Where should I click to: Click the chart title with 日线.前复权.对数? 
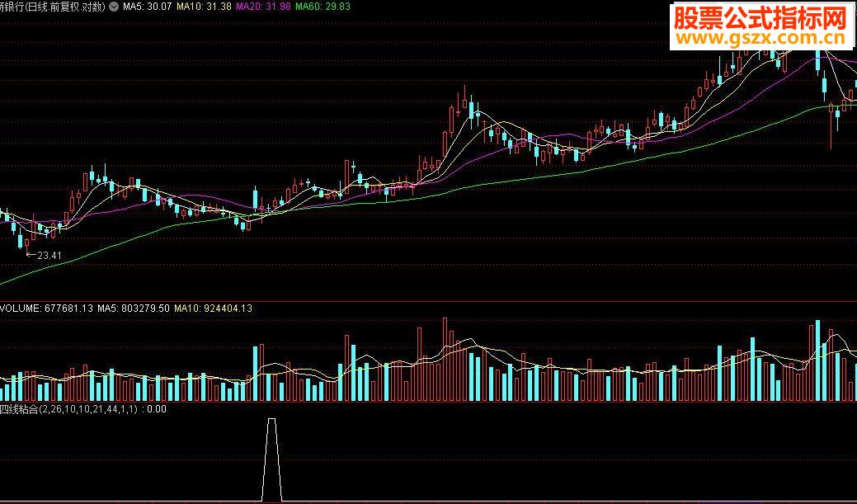[53, 7]
